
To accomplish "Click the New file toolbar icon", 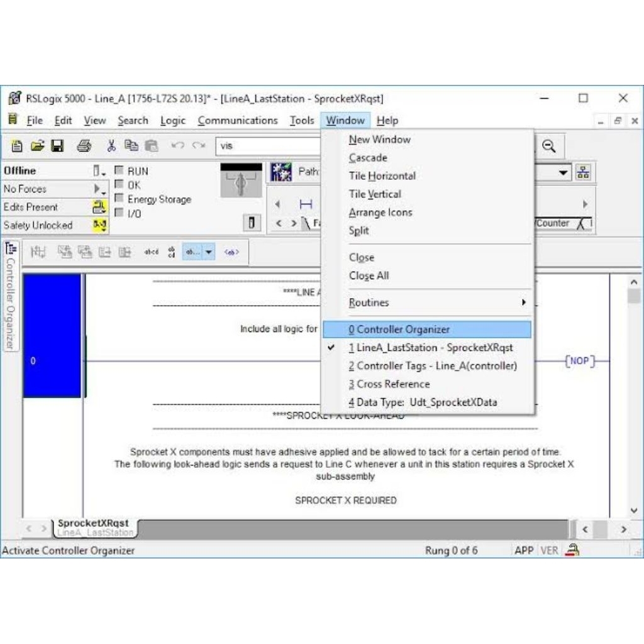I will (x=17, y=146).
